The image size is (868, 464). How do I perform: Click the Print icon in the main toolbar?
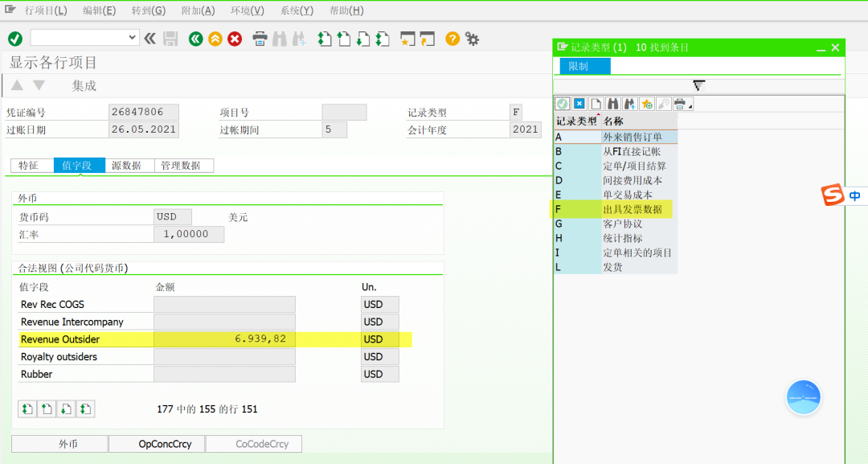(x=260, y=39)
